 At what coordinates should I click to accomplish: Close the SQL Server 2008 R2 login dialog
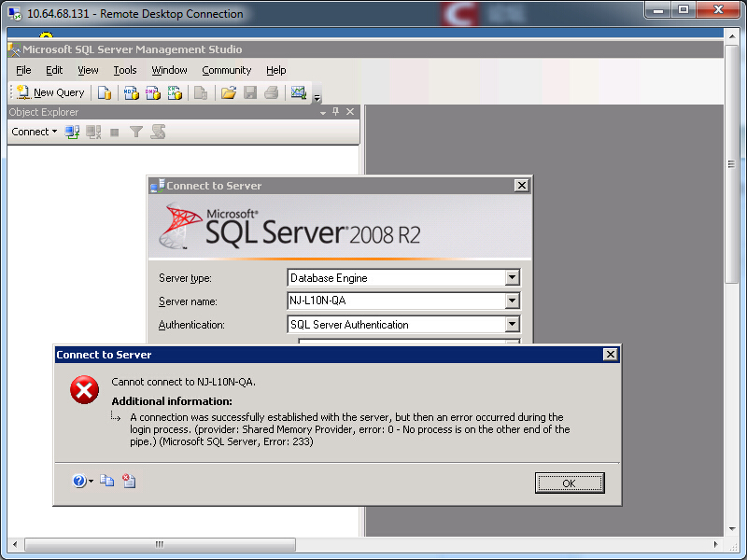coord(522,185)
